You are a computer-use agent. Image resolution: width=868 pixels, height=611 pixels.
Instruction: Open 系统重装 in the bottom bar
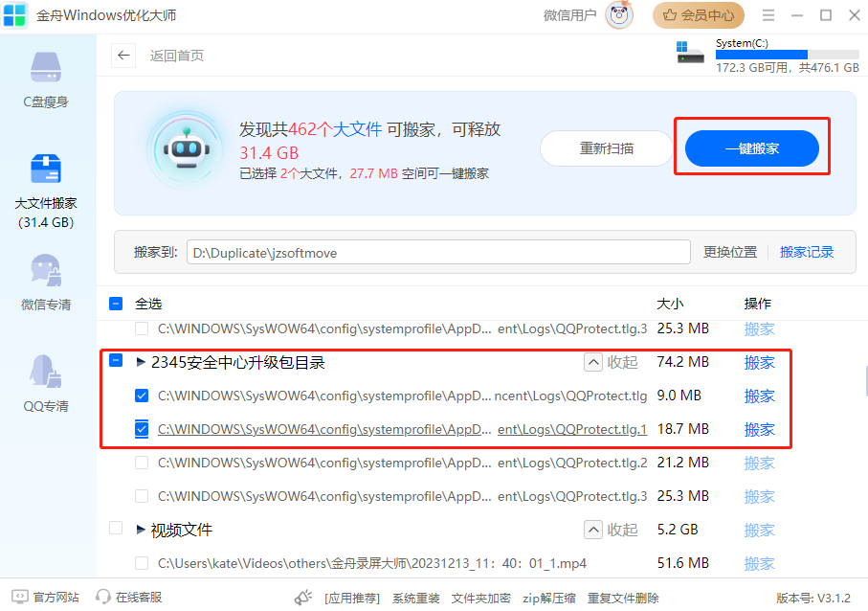coord(415,599)
